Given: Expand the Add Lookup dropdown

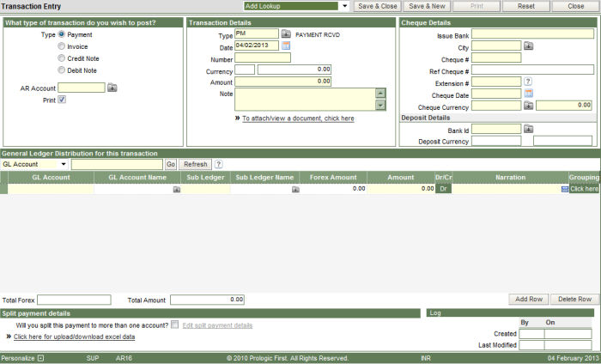Looking at the screenshot, I should click(x=344, y=6).
